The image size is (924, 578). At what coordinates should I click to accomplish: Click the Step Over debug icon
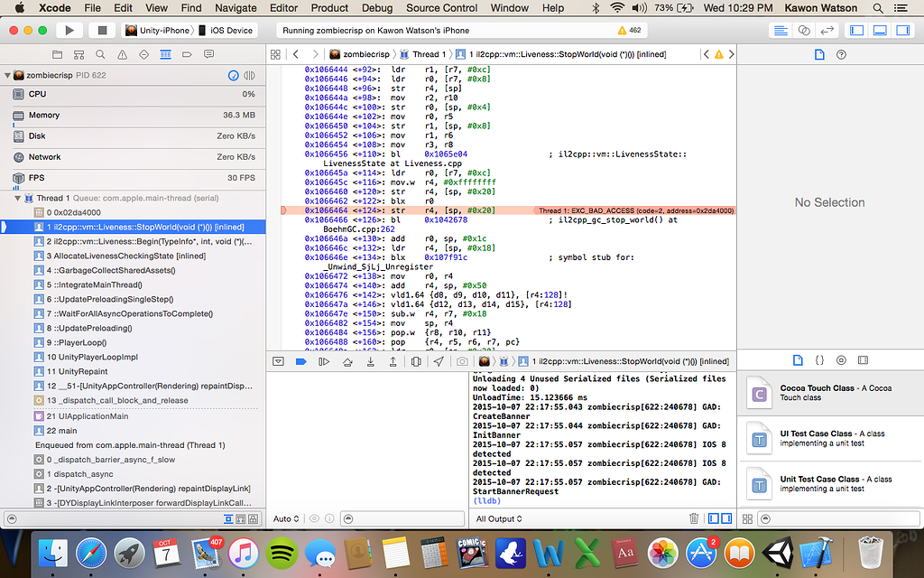[x=347, y=361]
